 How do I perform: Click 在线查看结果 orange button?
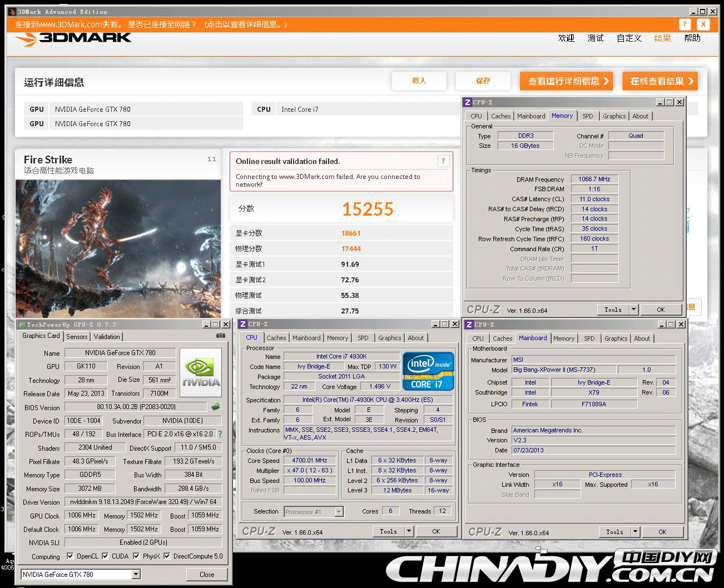coord(660,81)
